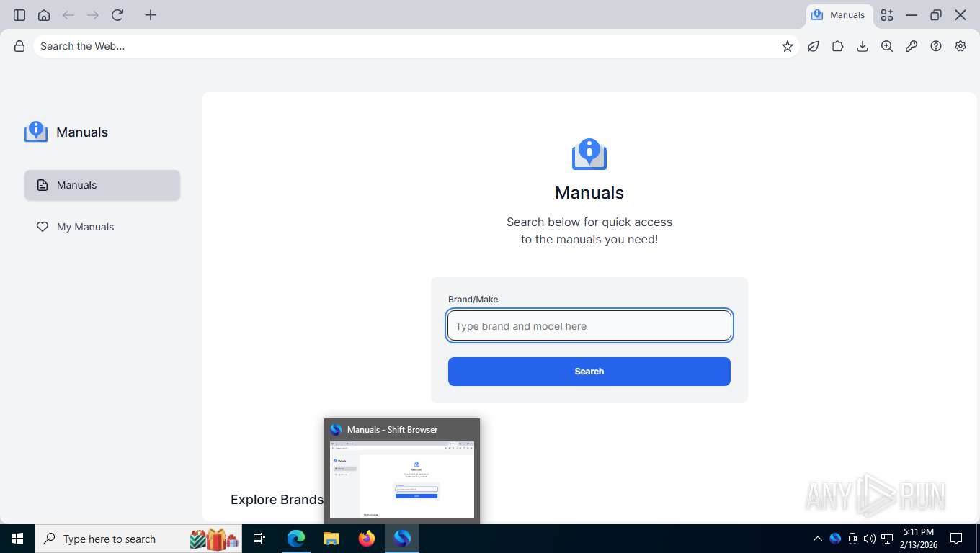
Task: Open the extensions puzzle icon
Action: [x=838, y=46]
